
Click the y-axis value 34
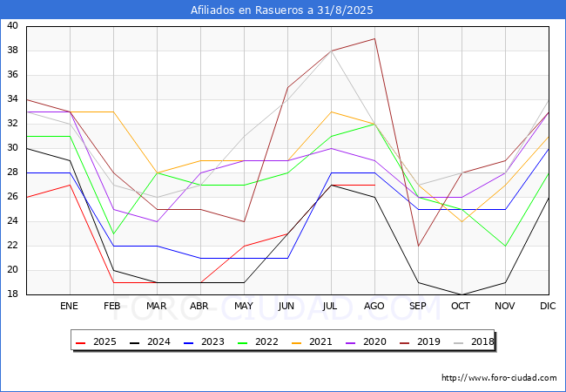13,99
